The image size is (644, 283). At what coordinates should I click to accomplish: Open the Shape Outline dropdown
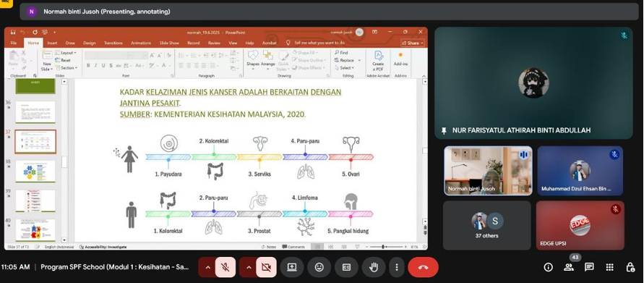point(308,61)
